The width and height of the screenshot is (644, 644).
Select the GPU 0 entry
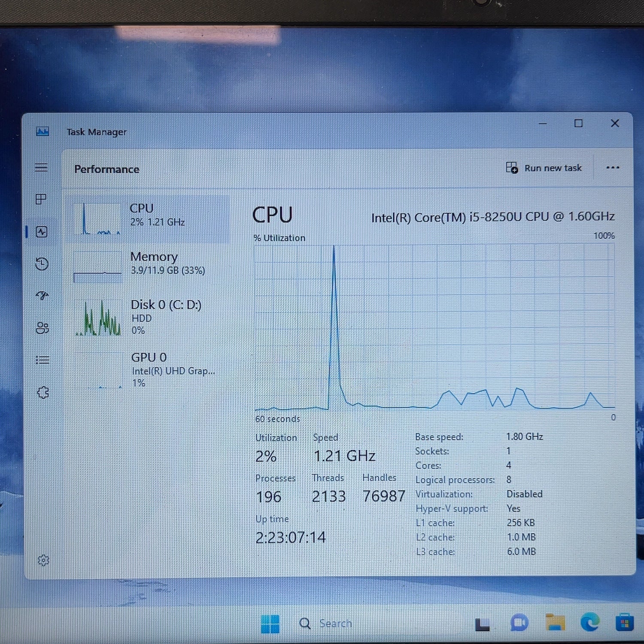149,370
